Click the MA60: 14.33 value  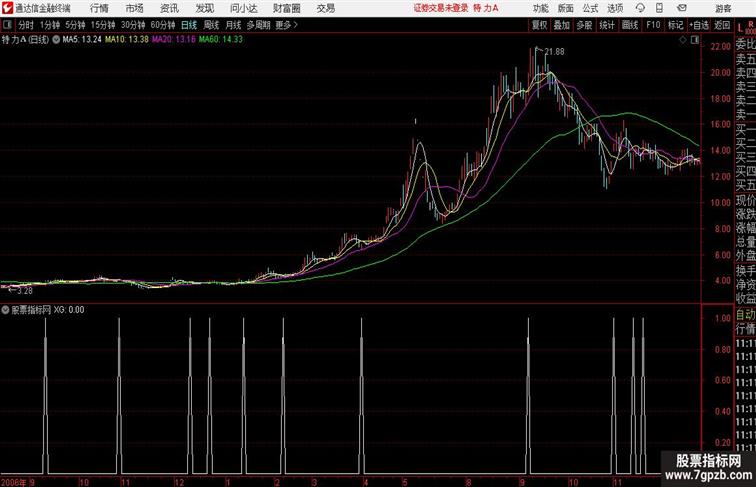[220, 40]
